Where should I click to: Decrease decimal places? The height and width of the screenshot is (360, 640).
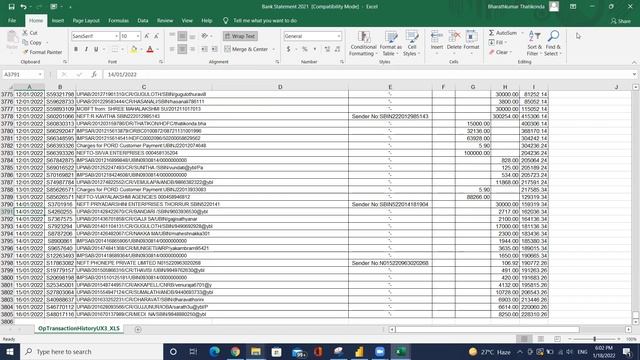click(x=337, y=49)
